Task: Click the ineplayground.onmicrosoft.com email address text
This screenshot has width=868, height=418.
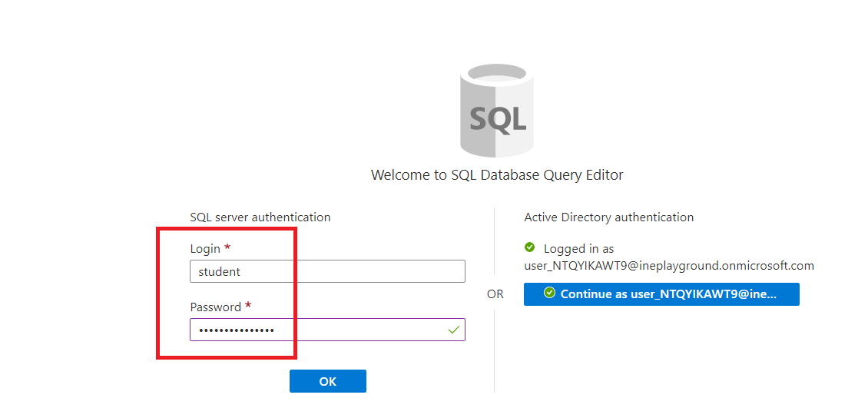Action: (668, 266)
